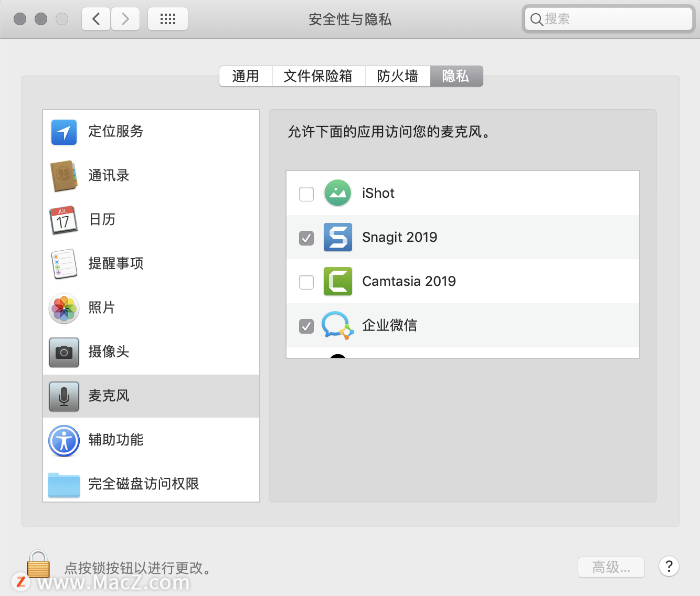Select the 辅助功能 label in the sidebar
The height and width of the screenshot is (596, 700).
116,440
